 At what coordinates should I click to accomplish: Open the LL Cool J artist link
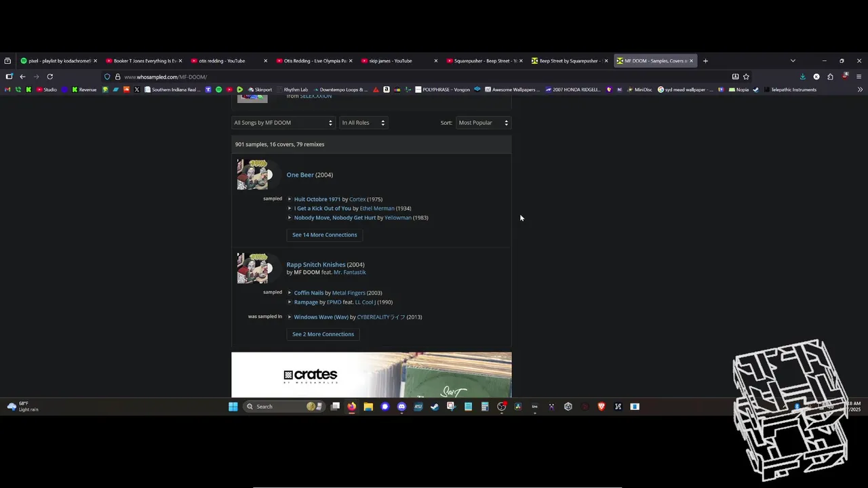pyautogui.click(x=365, y=302)
